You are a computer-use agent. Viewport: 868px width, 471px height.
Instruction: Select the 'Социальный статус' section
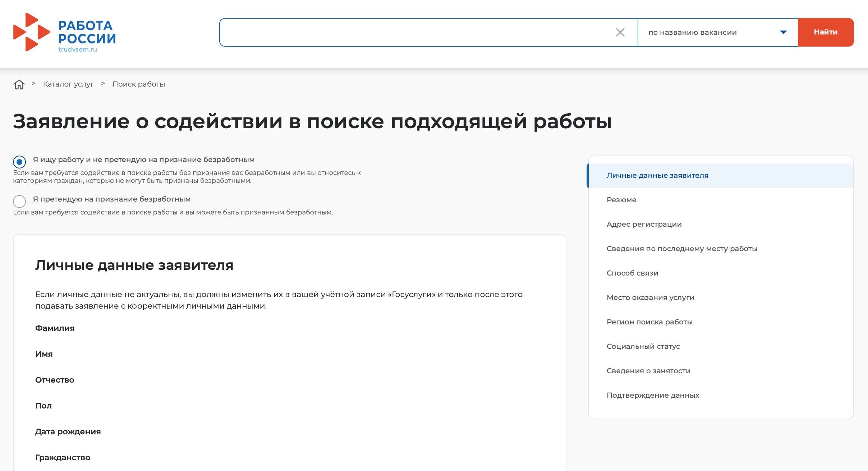643,346
